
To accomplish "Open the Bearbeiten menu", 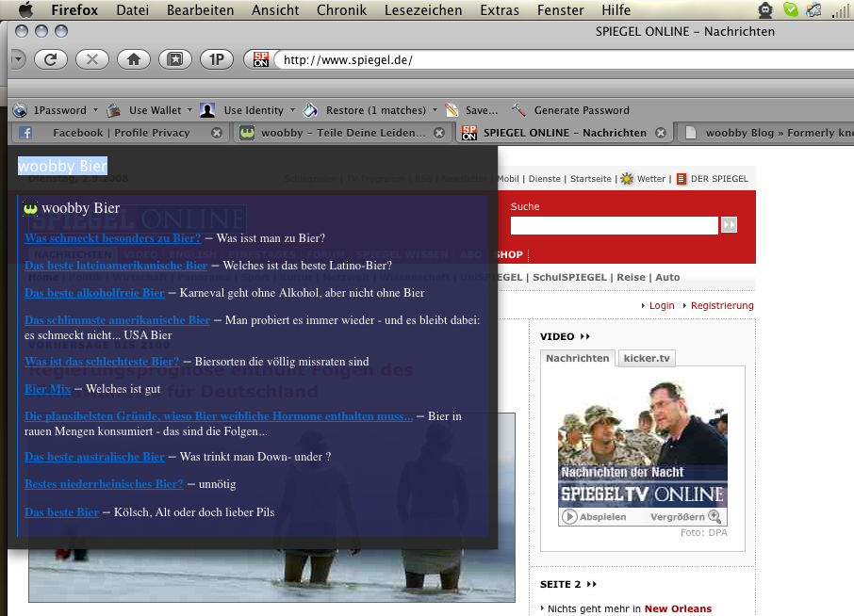I will [201, 9].
